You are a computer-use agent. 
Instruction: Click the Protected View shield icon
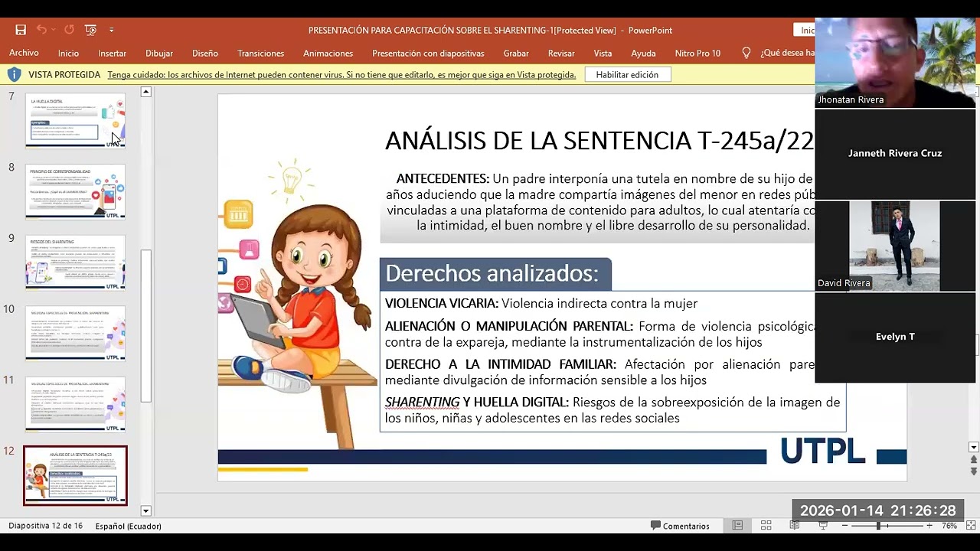(x=14, y=74)
